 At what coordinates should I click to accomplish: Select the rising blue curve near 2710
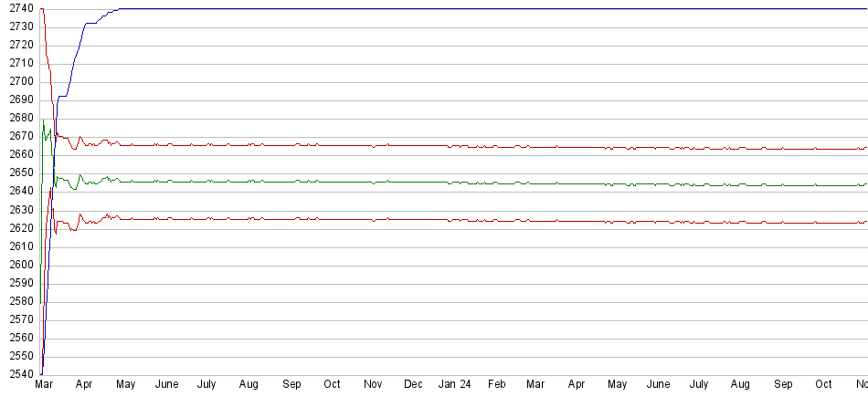click(74, 63)
